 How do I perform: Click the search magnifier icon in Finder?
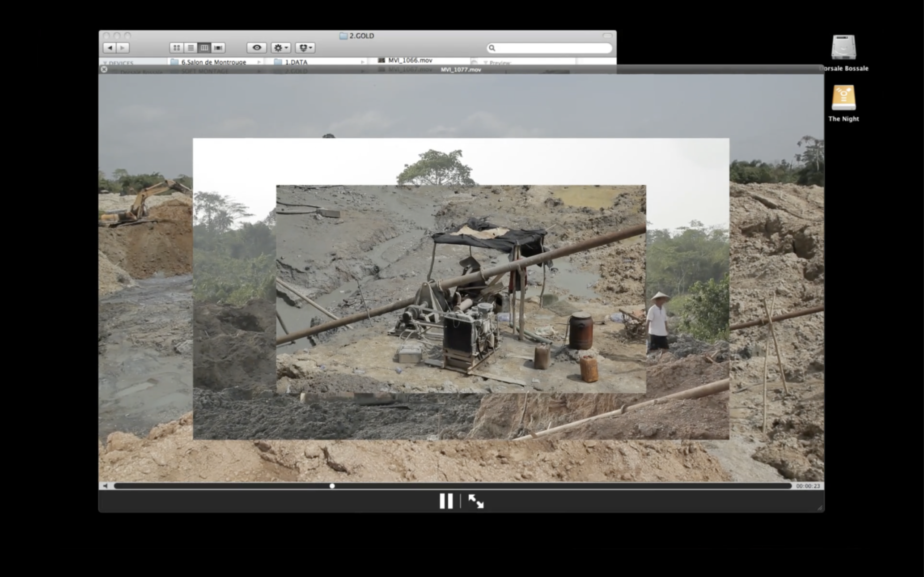point(492,48)
